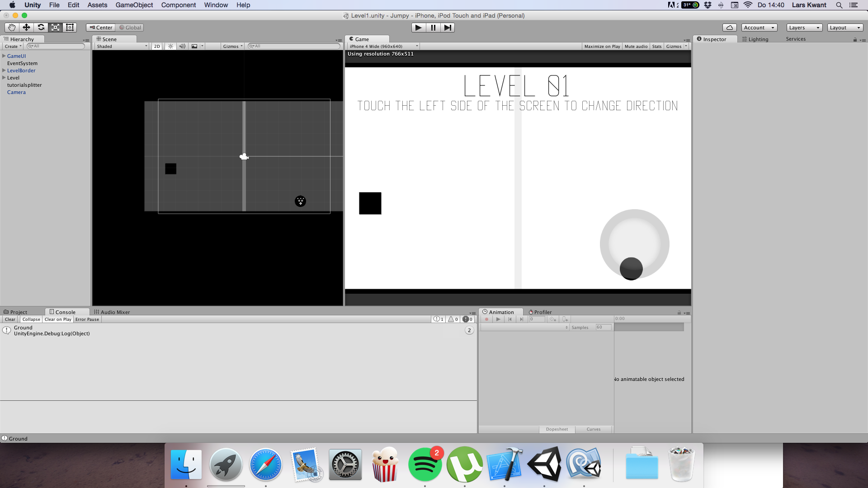Expand the GameUI object
The height and width of the screenshot is (488, 868).
click(4, 56)
